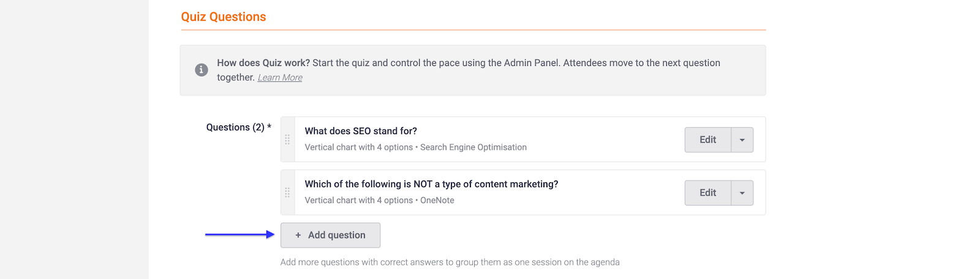The image size is (980, 279).
Task: Expand the dropdown arrow beside the SEO question's Edit
Action: (742, 139)
